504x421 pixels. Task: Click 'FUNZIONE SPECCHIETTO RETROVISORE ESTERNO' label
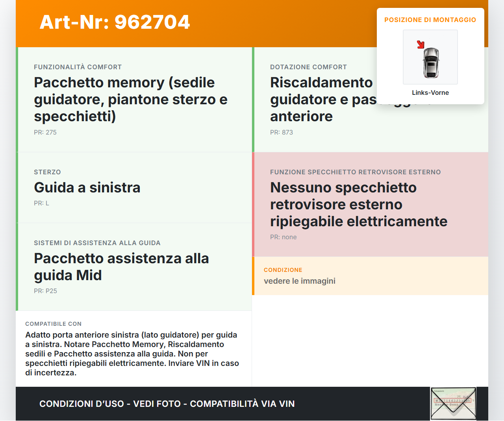[x=356, y=172]
